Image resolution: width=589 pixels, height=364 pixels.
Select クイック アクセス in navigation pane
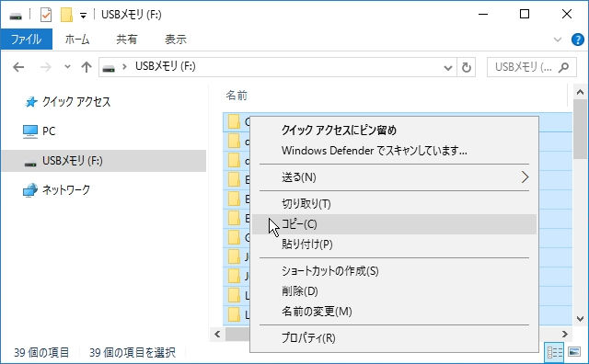point(76,102)
